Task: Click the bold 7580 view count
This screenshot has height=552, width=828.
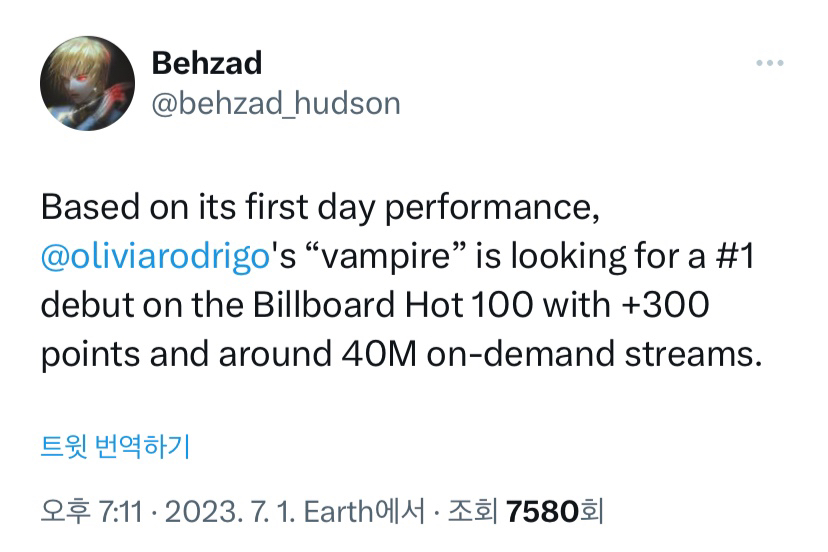Action: (543, 513)
